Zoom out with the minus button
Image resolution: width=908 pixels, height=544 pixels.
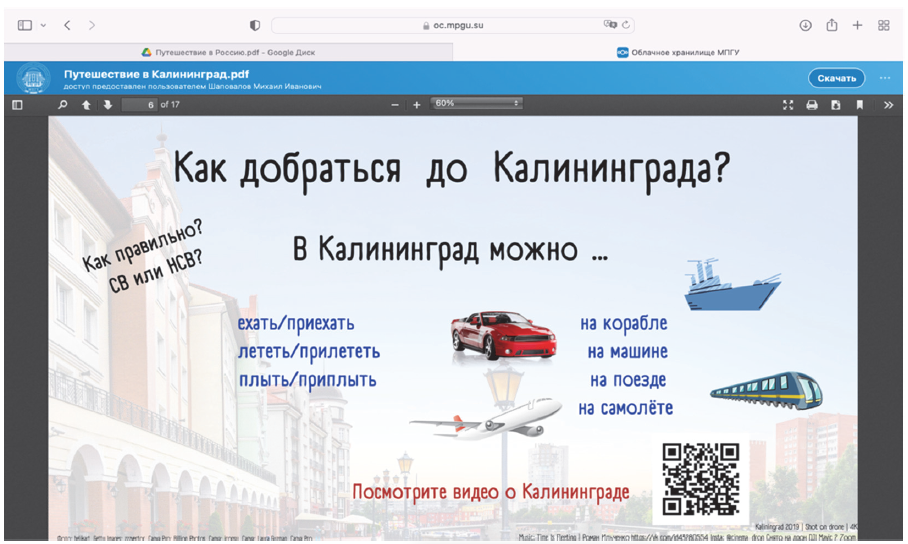pyautogui.click(x=395, y=104)
